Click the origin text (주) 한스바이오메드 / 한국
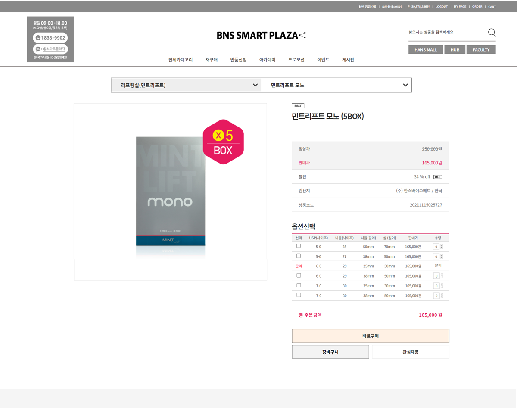 click(x=419, y=191)
